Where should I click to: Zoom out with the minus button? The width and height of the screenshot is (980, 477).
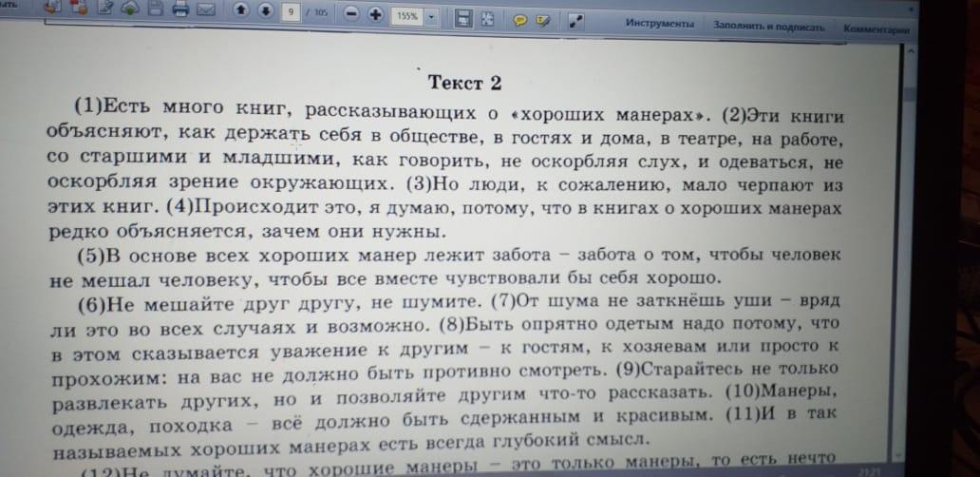(352, 14)
